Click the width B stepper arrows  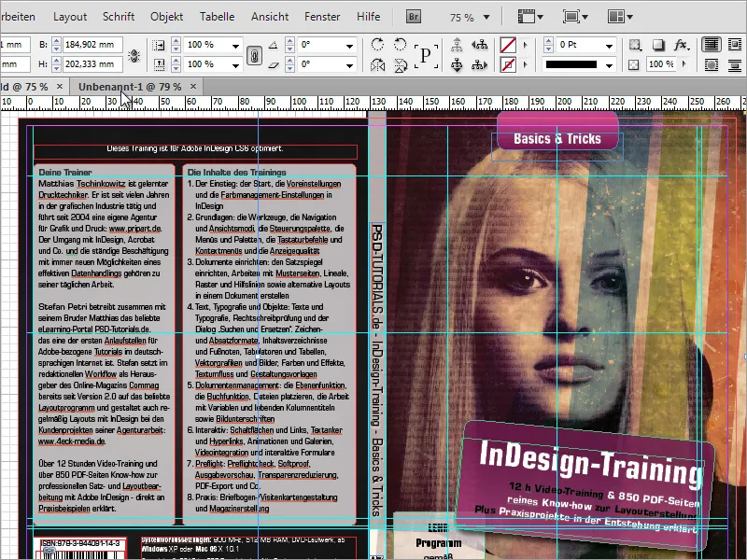tap(57, 45)
